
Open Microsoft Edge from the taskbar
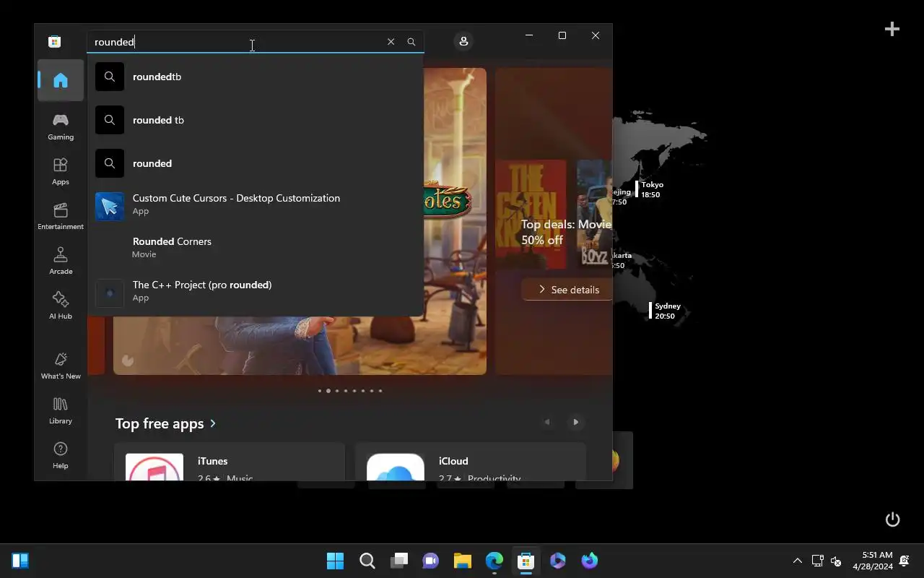pyautogui.click(x=494, y=561)
